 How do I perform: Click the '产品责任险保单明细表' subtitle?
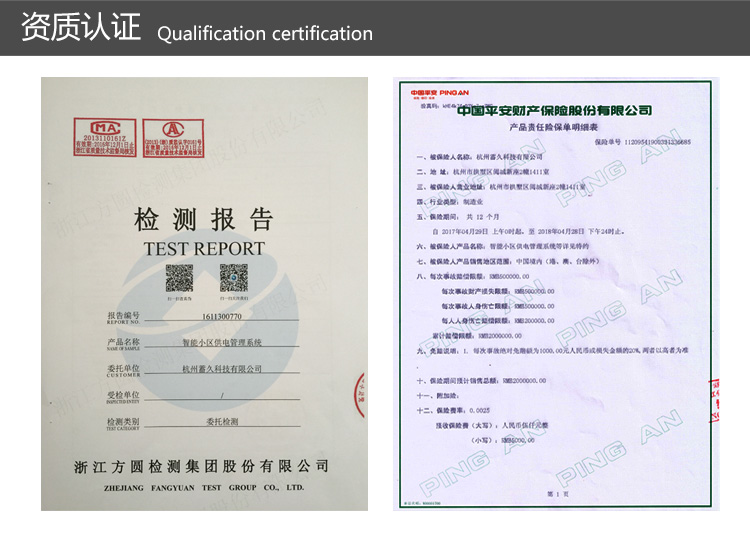pyautogui.click(x=553, y=127)
